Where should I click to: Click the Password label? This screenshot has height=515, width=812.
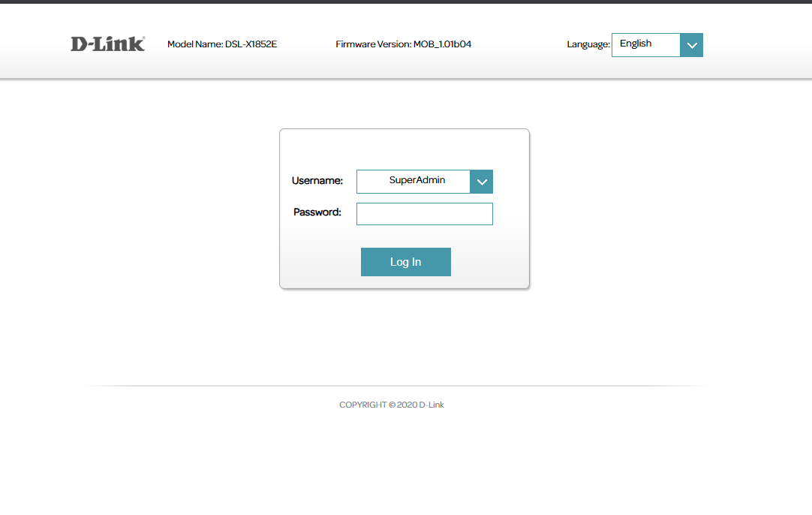pyautogui.click(x=317, y=212)
